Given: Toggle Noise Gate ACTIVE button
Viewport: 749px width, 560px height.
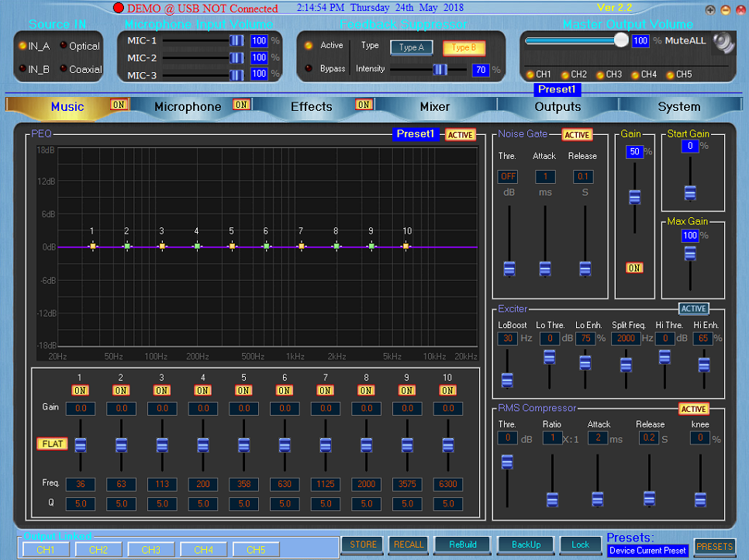Looking at the screenshot, I should [x=577, y=135].
